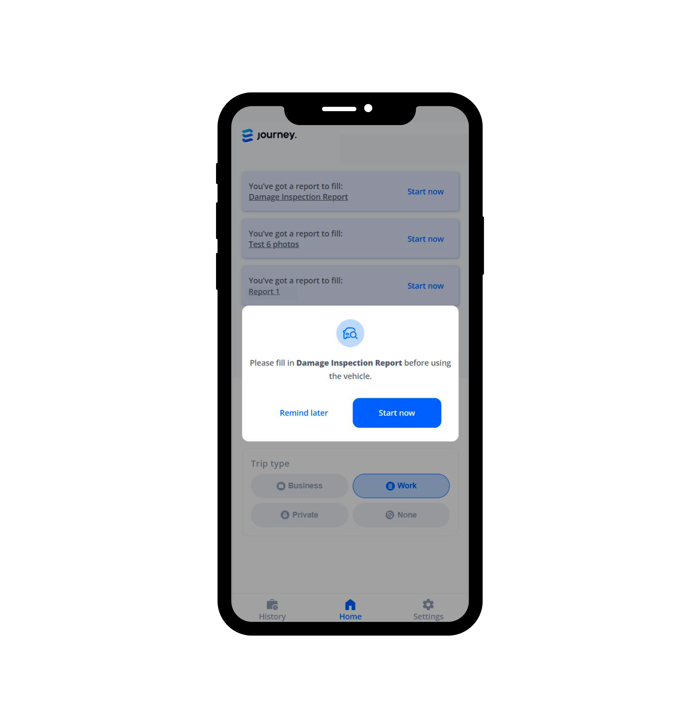
Task: Select None trip type option
Action: (x=401, y=515)
